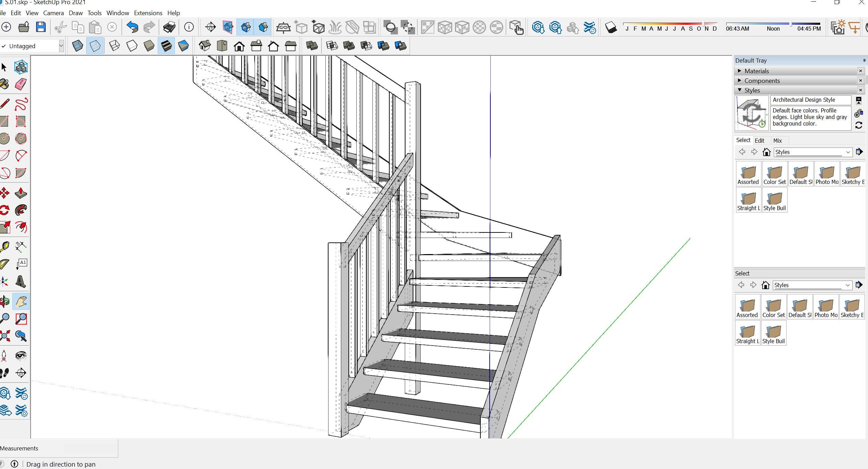Select the Zoom Window tool
Viewport: 868px width, 469px height.
pyautogui.click(x=21, y=319)
